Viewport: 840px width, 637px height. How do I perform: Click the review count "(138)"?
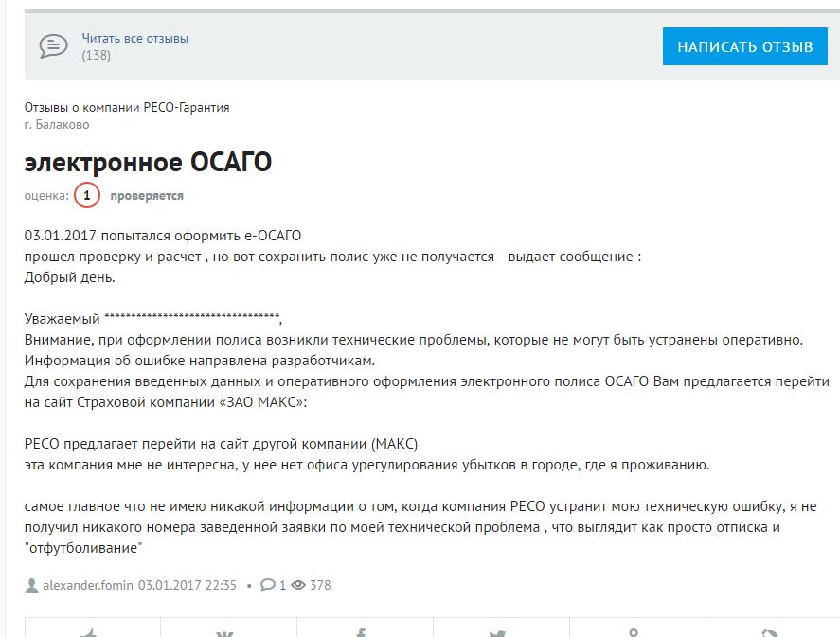click(96, 56)
